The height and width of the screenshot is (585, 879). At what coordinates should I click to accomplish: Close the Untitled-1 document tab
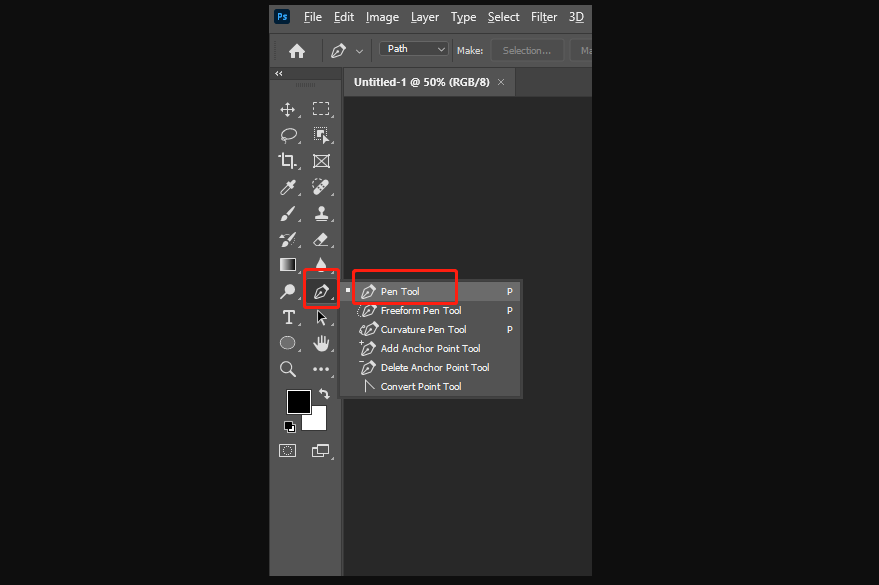point(501,82)
